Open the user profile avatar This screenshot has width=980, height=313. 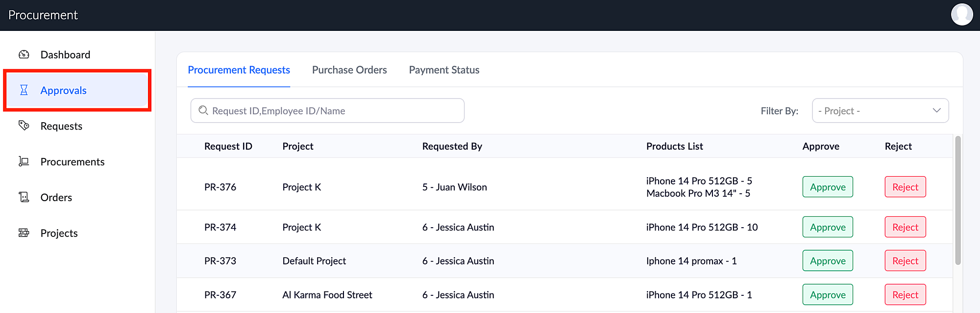pos(962,15)
